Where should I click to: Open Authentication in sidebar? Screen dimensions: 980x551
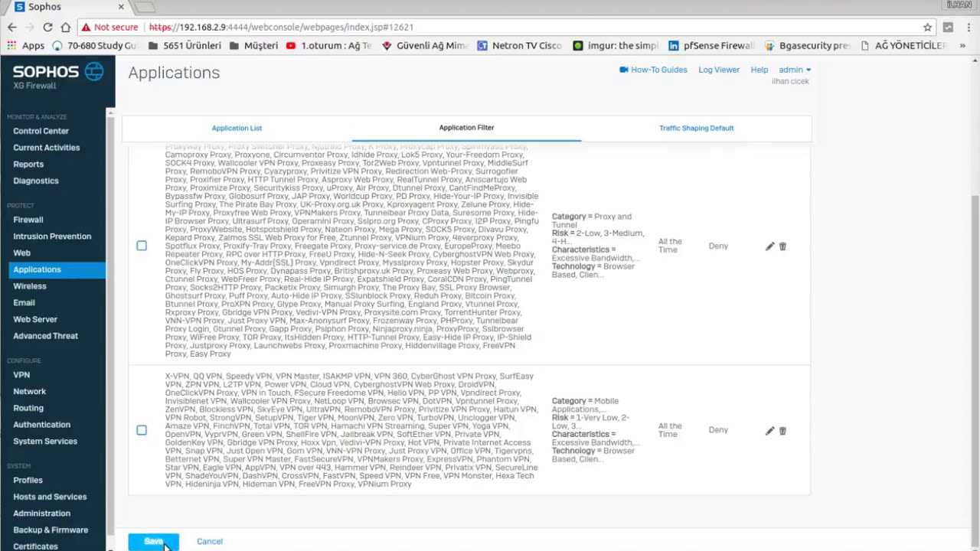tap(41, 425)
